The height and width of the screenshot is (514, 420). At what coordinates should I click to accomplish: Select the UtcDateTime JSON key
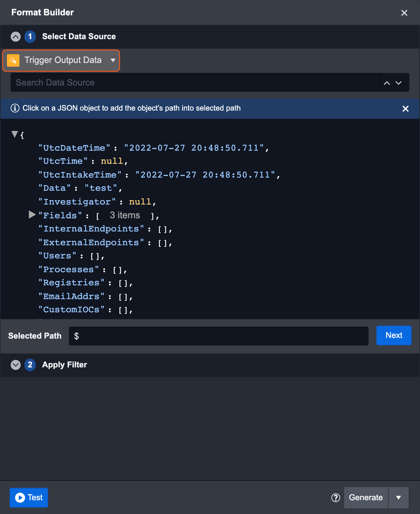pos(74,148)
